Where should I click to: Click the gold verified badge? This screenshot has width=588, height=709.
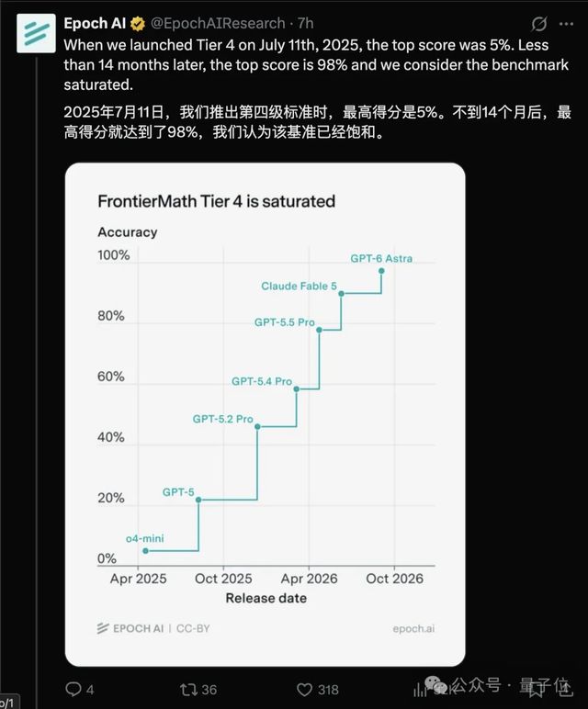click(138, 24)
